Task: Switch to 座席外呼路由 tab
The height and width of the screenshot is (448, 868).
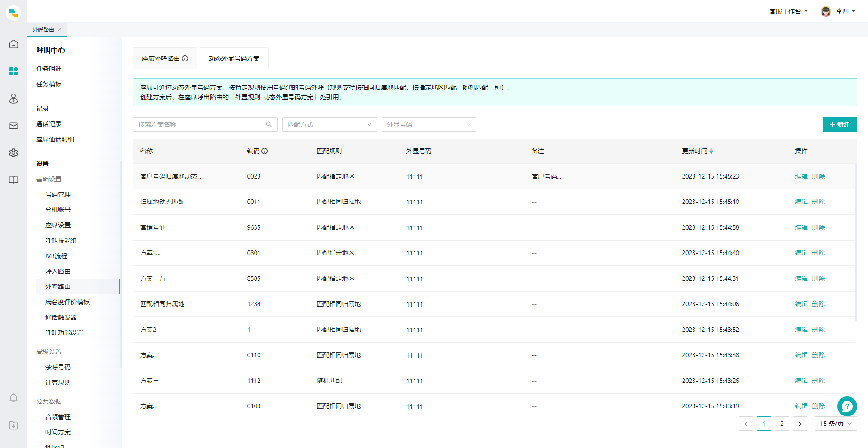Action: pos(165,58)
